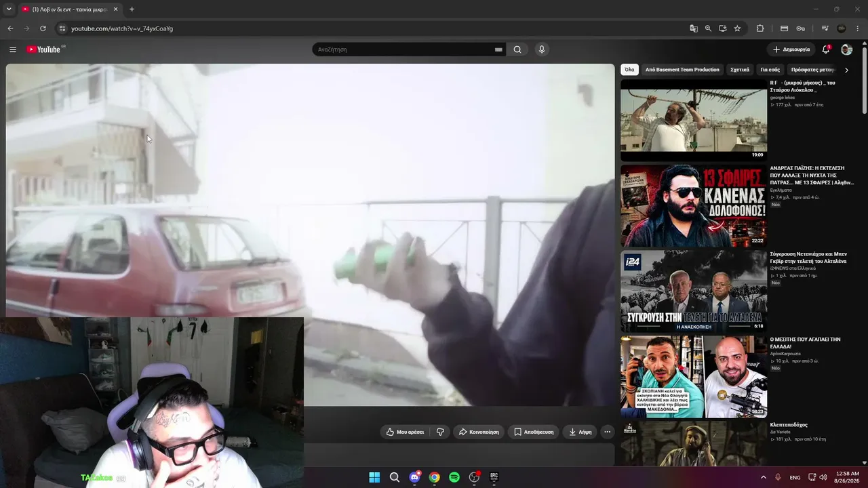
Task: Visit the 'george lekes' channel
Action: pos(783,98)
